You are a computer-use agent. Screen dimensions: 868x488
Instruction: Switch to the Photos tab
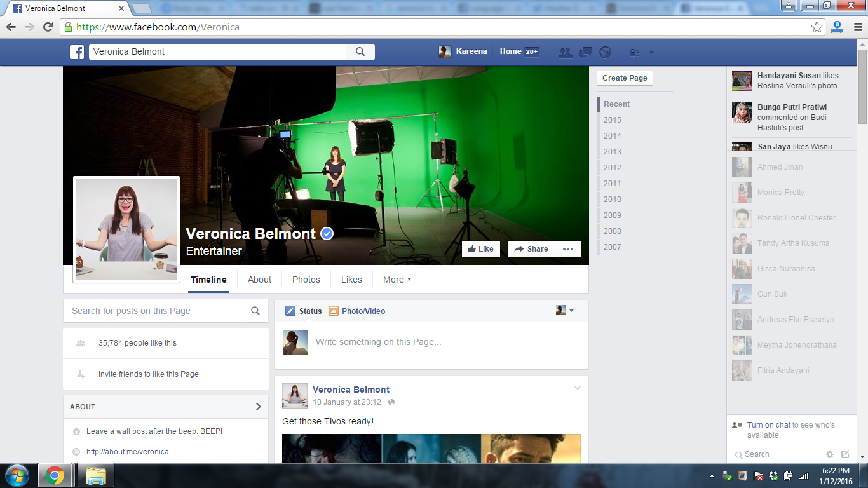[306, 280]
